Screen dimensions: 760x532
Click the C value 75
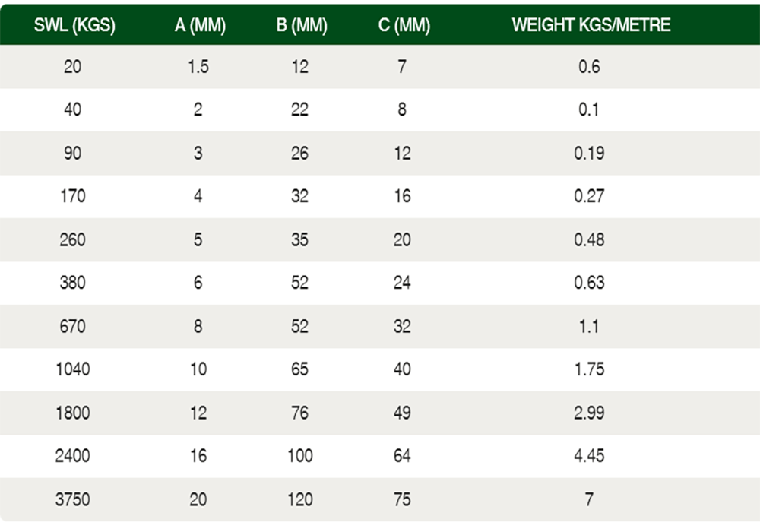tap(402, 499)
